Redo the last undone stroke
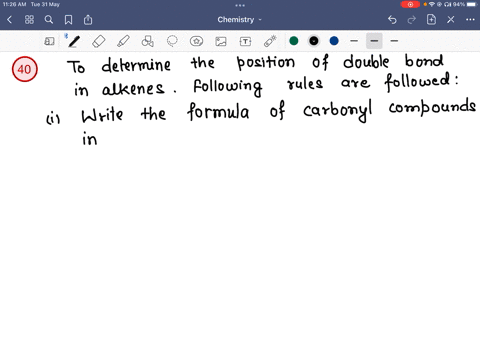The image size is (480, 360). click(412, 20)
